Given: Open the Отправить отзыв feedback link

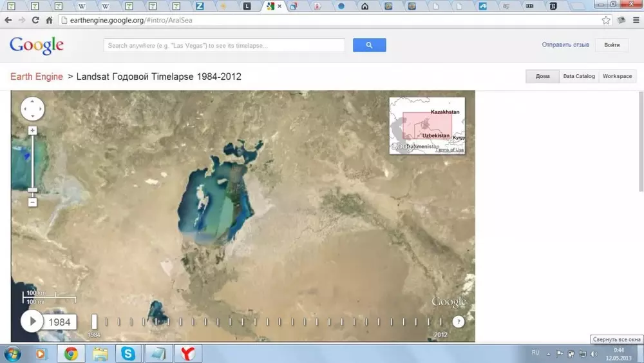Looking at the screenshot, I should point(565,45).
